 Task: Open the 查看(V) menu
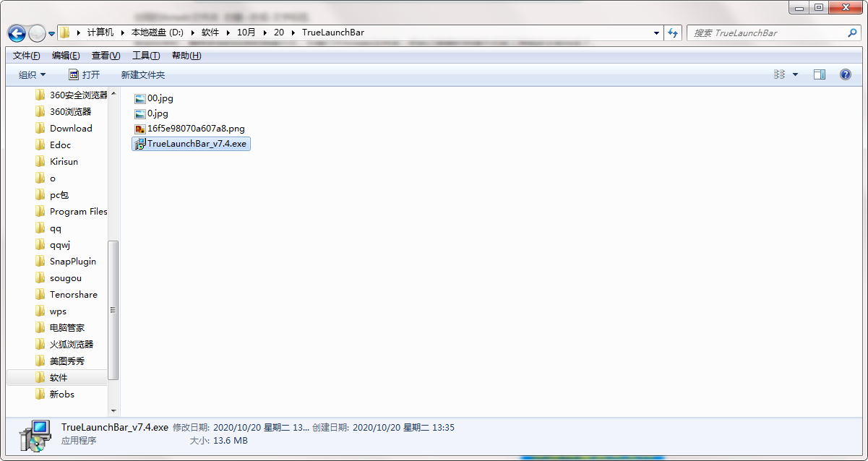106,56
